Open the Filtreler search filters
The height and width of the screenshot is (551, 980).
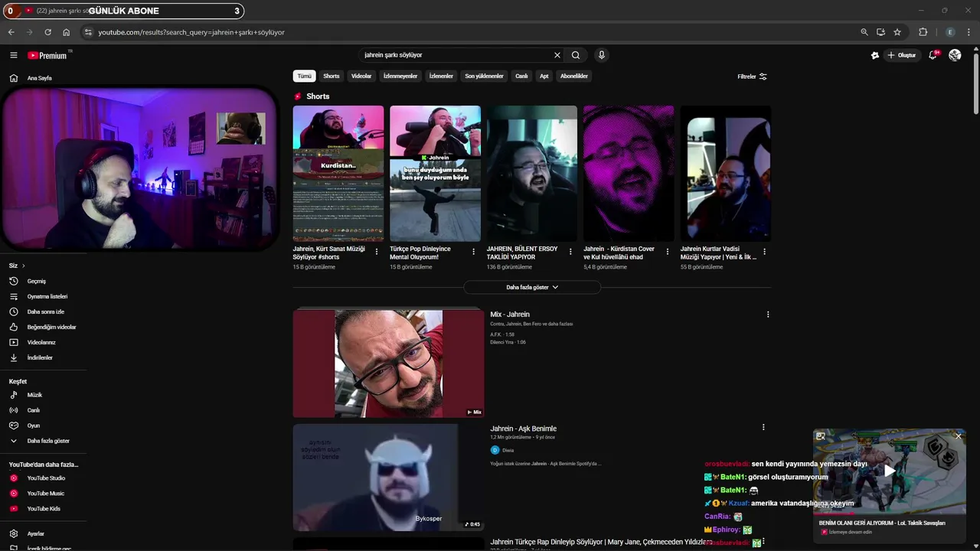click(752, 77)
